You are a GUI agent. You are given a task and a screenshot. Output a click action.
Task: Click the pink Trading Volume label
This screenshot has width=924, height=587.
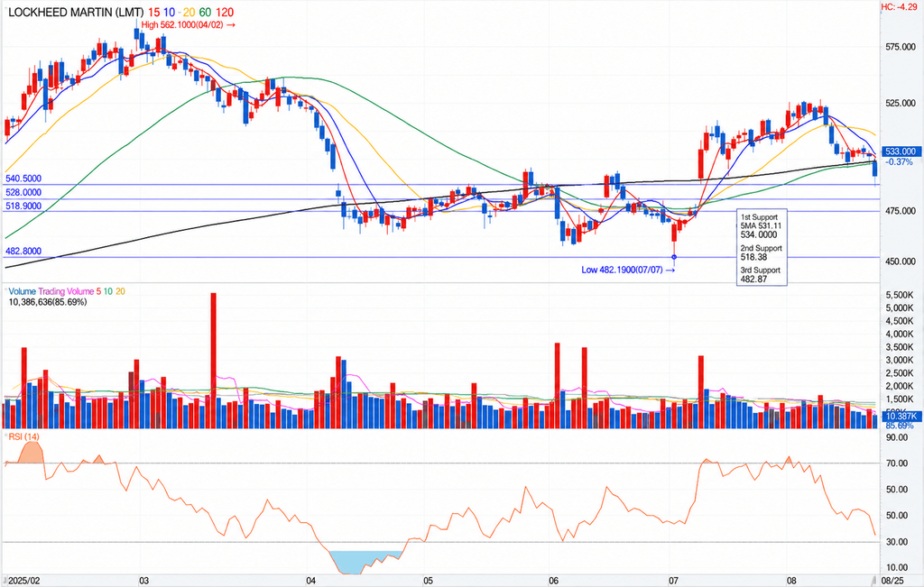pyautogui.click(x=66, y=291)
